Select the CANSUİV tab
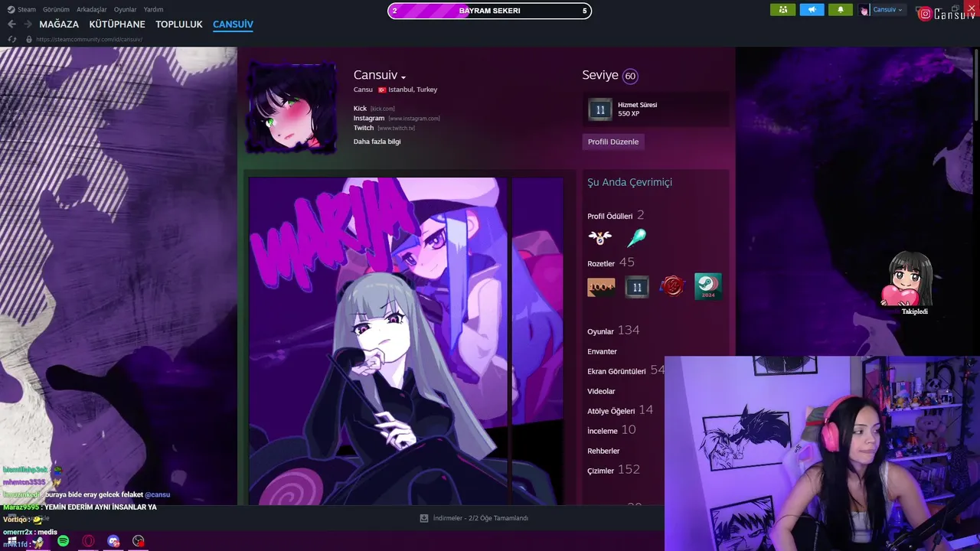980x551 pixels. (x=233, y=24)
